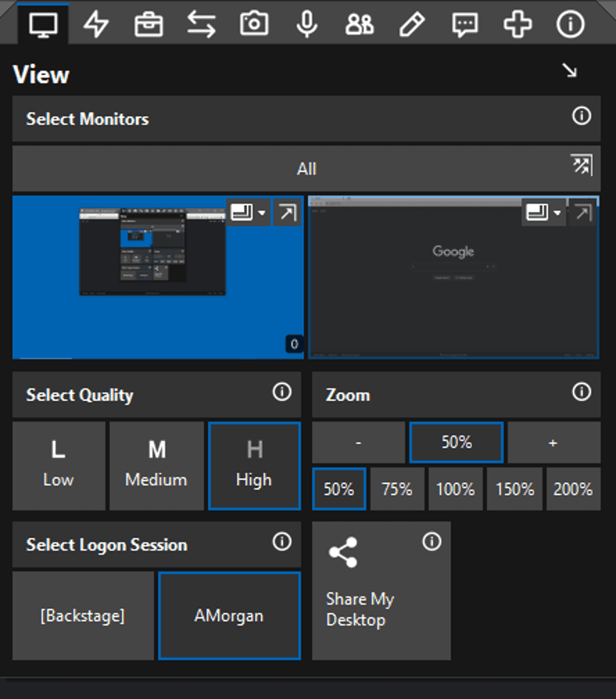Switch quality to Low
Image resolution: width=616 pixels, height=699 pixels.
[x=58, y=465]
